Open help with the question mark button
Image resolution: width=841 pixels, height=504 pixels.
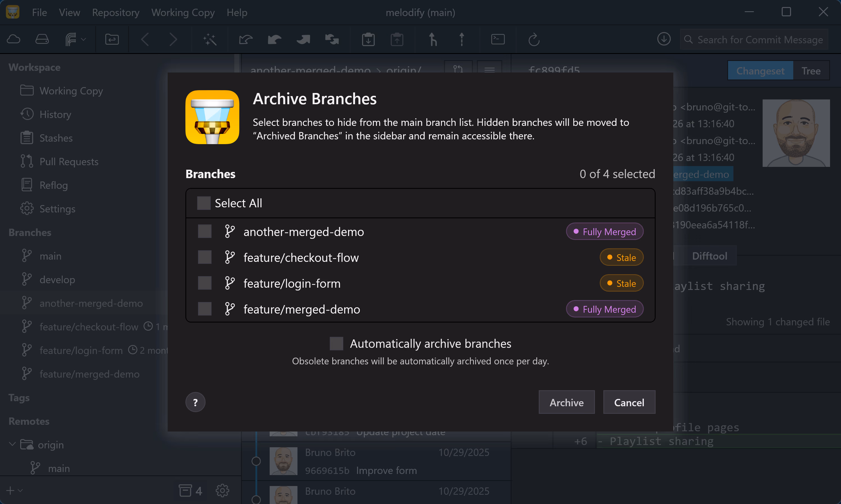pyautogui.click(x=195, y=402)
